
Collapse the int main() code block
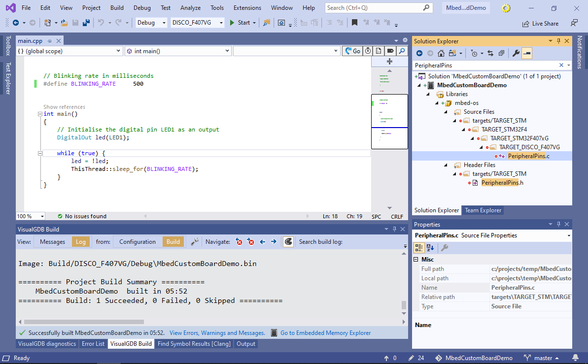[40, 114]
